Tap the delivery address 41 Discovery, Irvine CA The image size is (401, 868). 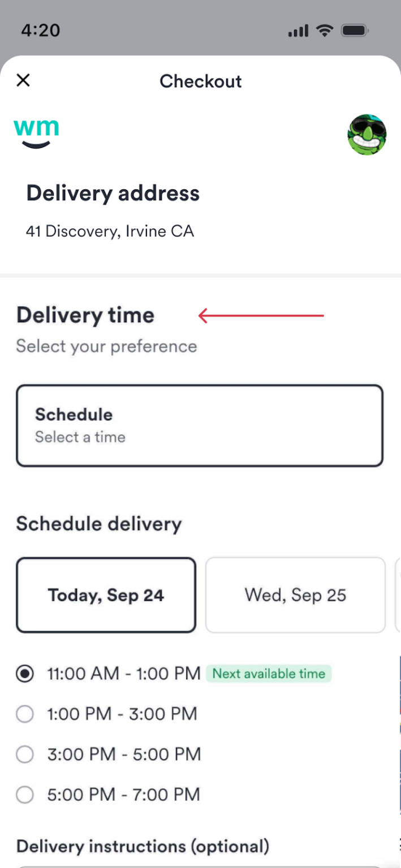[x=110, y=231]
